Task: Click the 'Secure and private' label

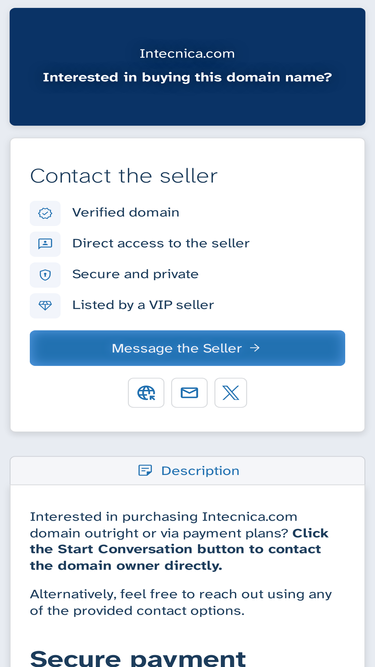Action: [x=135, y=274]
